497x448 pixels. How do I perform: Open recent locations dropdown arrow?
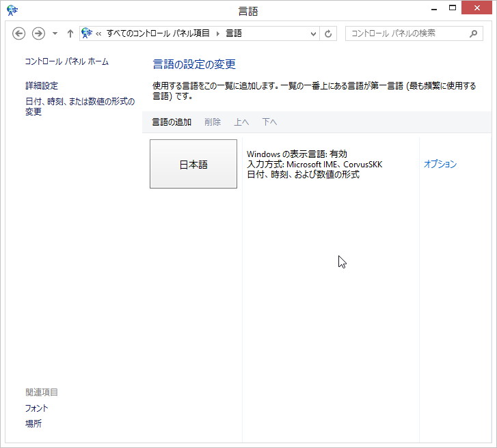click(x=55, y=33)
